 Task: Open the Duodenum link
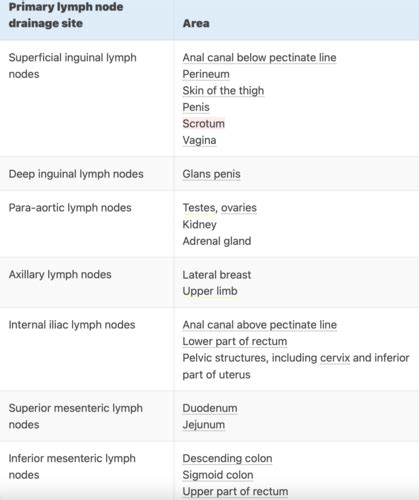click(210, 408)
